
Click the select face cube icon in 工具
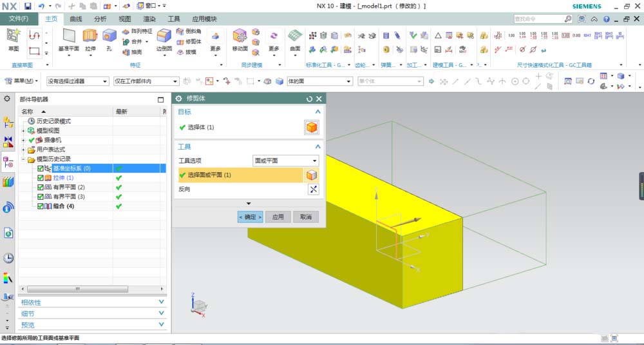point(312,175)
